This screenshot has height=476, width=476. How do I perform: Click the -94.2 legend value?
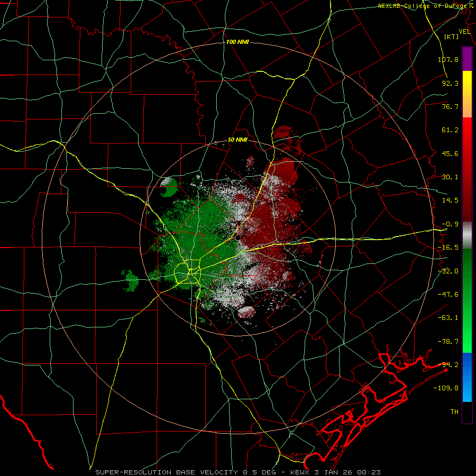click(448, 365)
